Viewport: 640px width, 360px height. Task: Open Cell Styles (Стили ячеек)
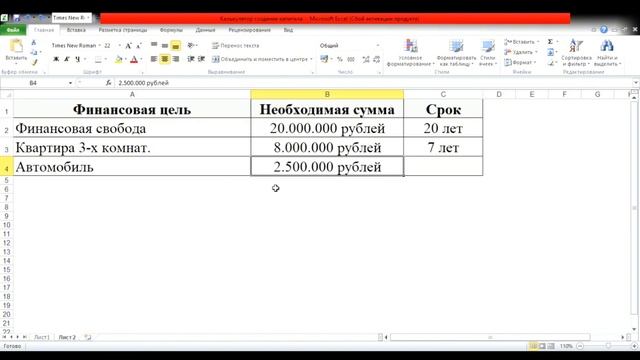488,53
